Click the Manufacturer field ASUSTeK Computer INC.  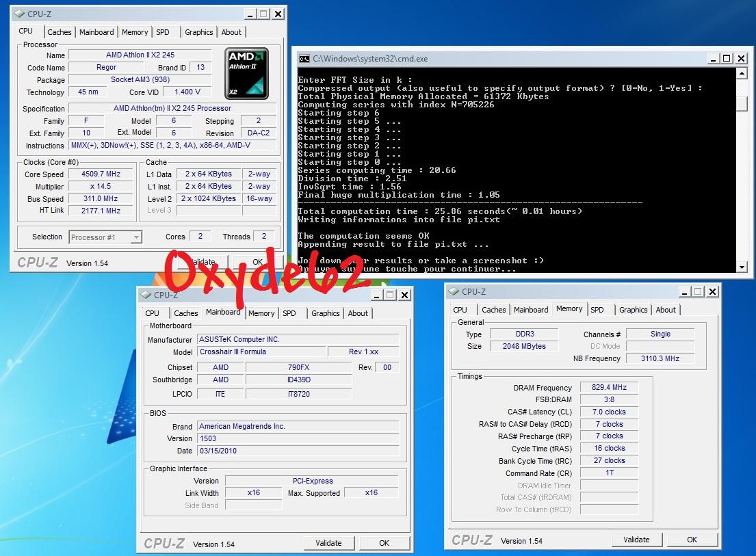pos(298,339)
